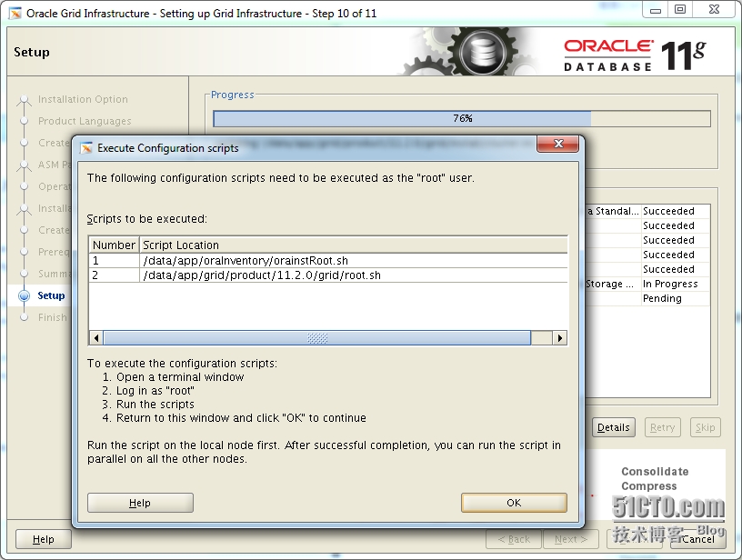Maximize the Oracle Grid Infrastructure window
This screenshot has height=560, width=742.
point(680,10)
